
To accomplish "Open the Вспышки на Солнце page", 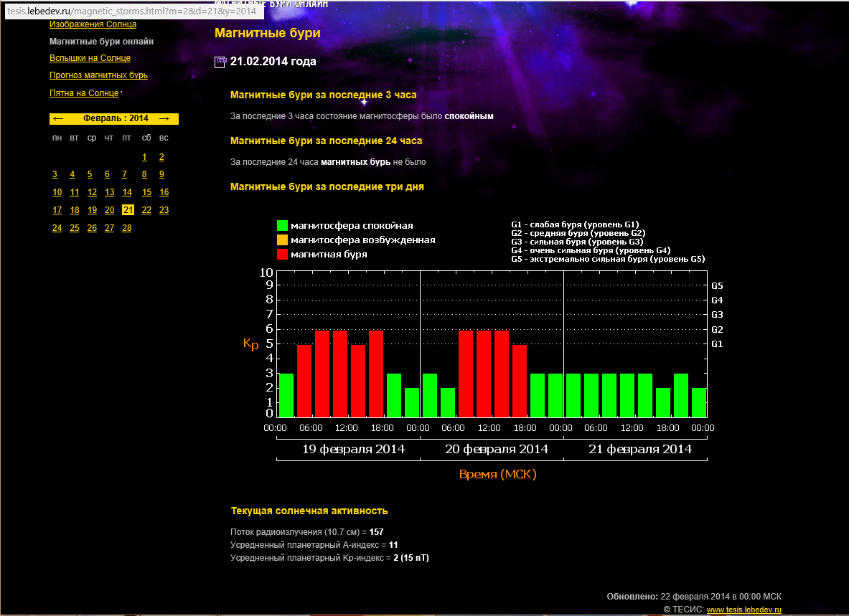I will pyautogui.click(x=90, y=58).
